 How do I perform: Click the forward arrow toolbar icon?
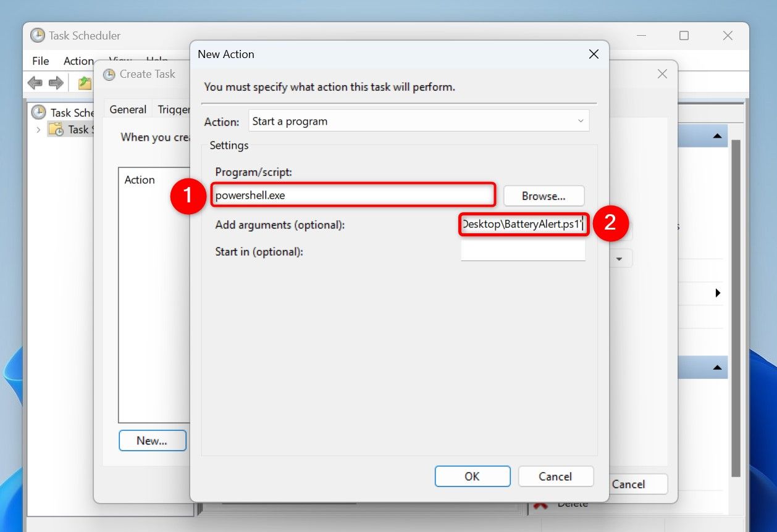56,83
